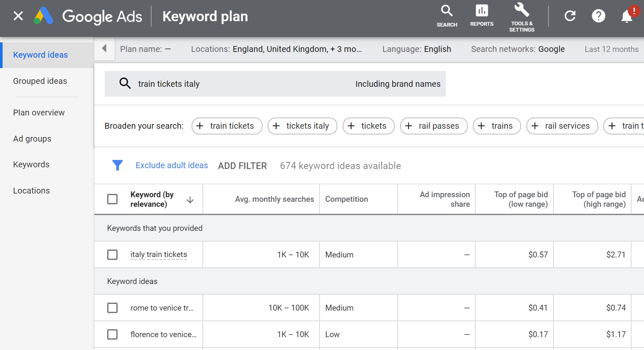The image size is (644, 350).
Task: Toggle the select-all keywords checkbox
Action: [112, 199]
